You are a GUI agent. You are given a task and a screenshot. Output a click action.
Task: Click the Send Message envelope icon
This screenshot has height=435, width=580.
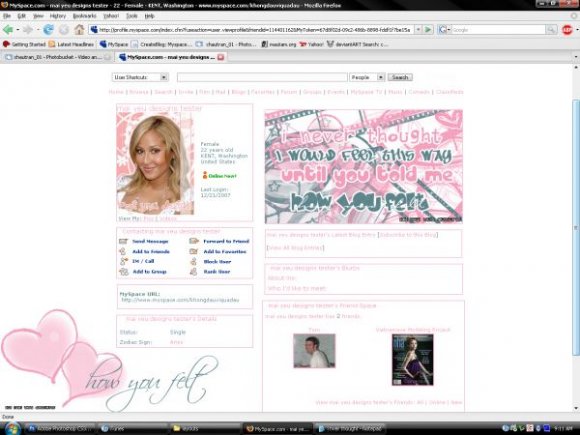(123, 241)
